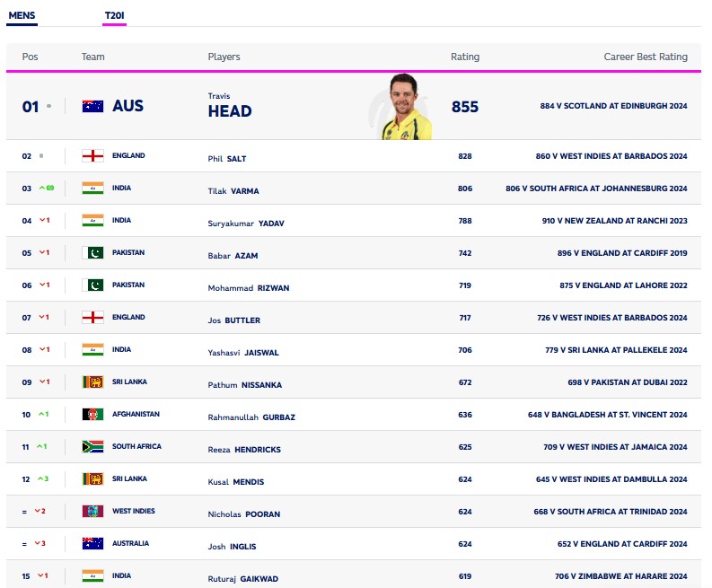Click Mohammad Rizwan's rating 719

click(464, 285)
